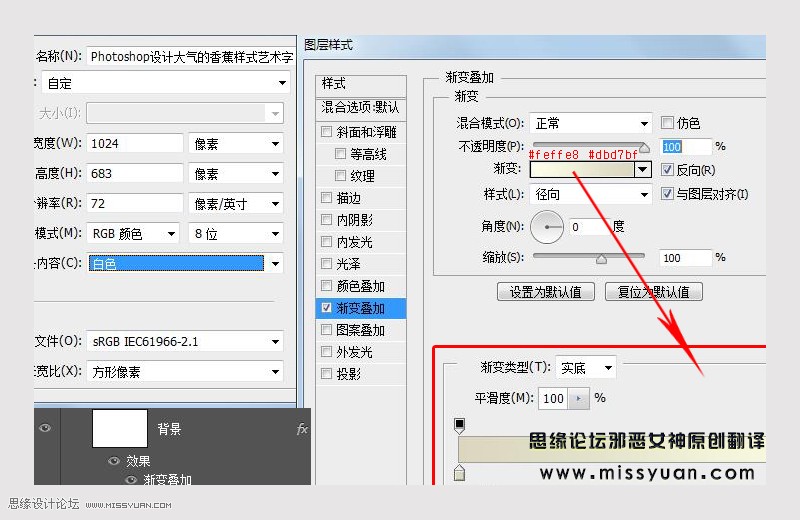The height and width of the screenshot is (520, 800).
Task: Open the 白色 background contents dropdown
Action: pos(185,263)
